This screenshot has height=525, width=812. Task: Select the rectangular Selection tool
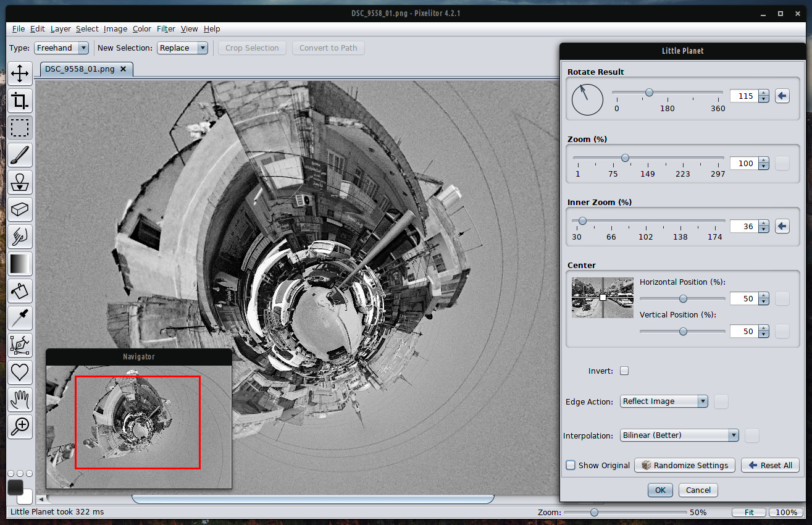[x=20, y=128]
